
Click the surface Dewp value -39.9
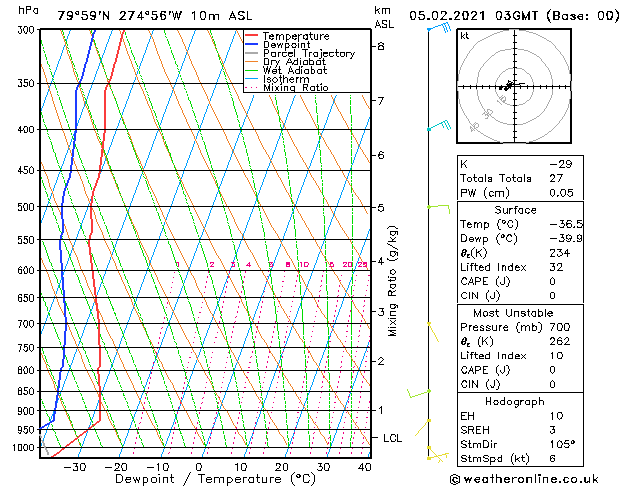click(x=566, y=239)
